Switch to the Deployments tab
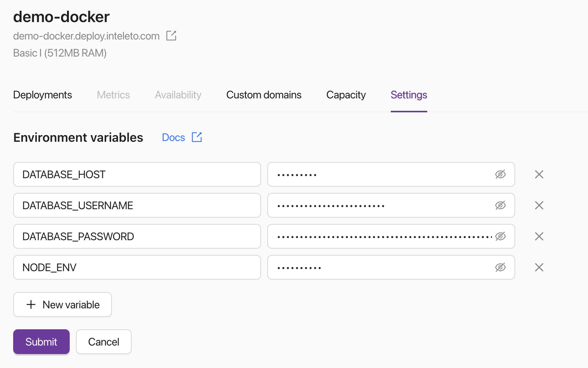Viewport: 588px width, 368px height. click(42, 95)
